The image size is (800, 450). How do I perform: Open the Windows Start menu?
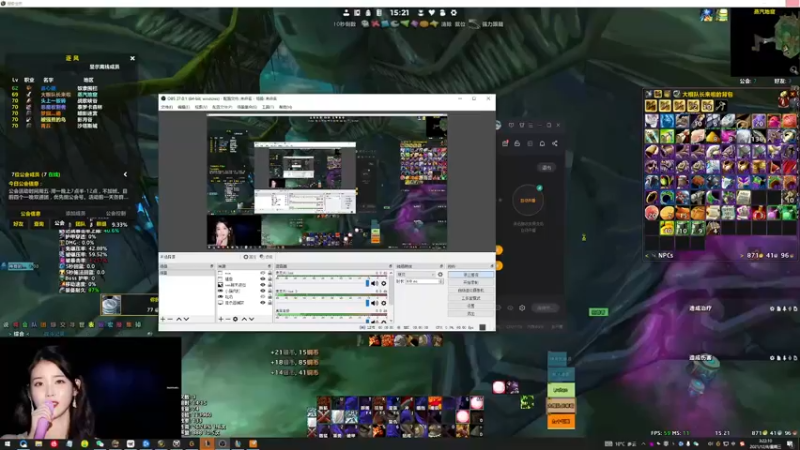(7, 444)
